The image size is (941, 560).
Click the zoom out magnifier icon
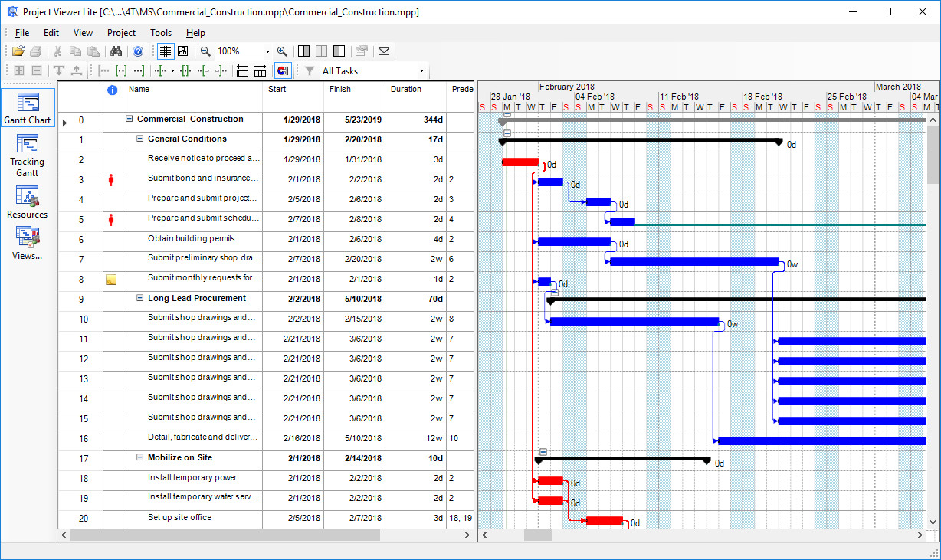click(x=205, y=51)
